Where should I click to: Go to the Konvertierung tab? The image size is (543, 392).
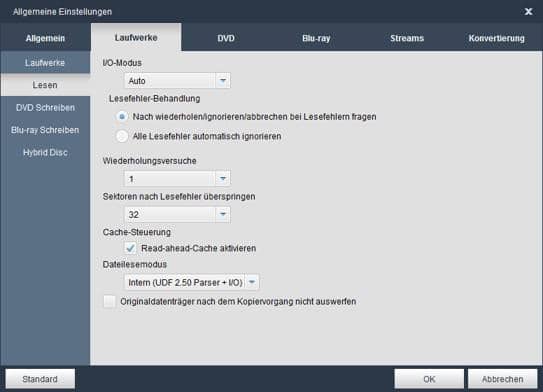click(x=496, y=38)
